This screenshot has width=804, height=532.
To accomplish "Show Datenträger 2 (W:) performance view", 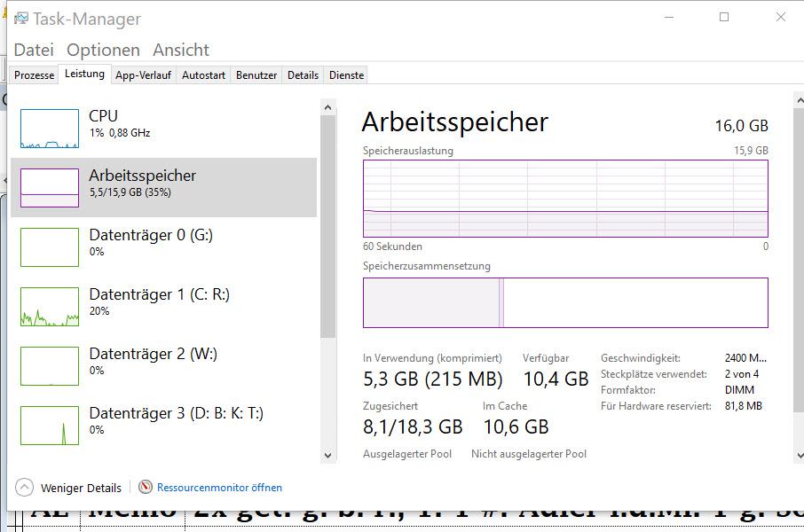I will pyautogui.click(x=50, y=366).
